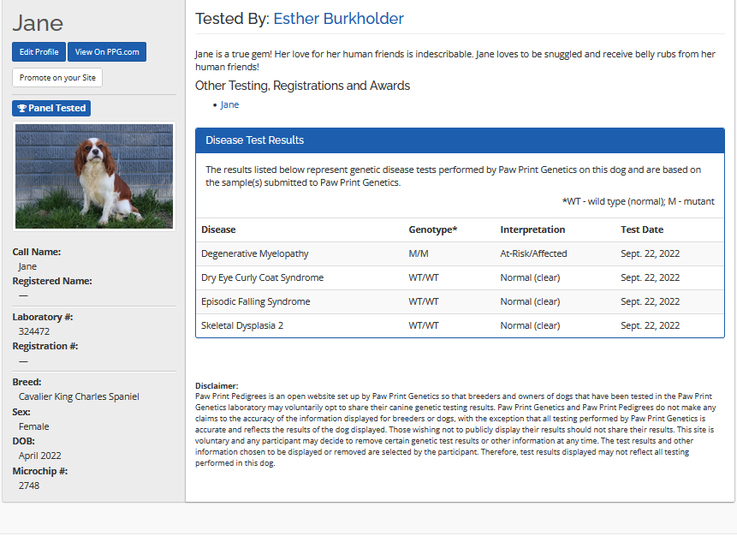Click Jane's dog photo thumbnail

(x=94, y=176)
